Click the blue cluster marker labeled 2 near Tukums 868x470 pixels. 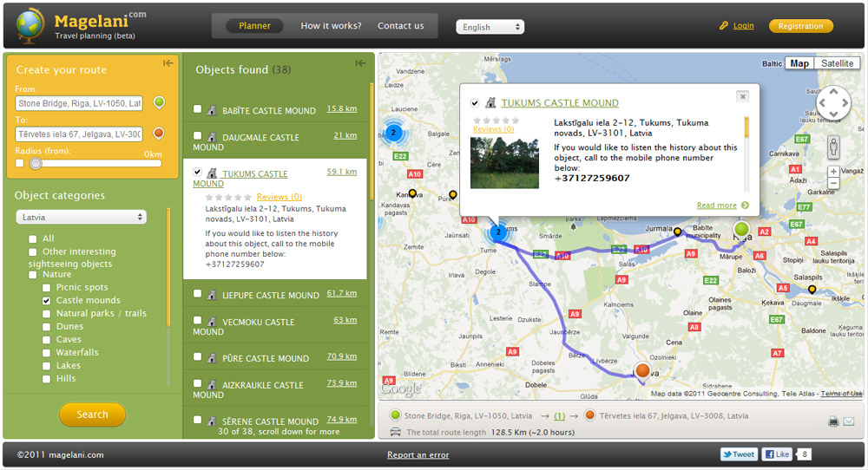pos(499,232)
